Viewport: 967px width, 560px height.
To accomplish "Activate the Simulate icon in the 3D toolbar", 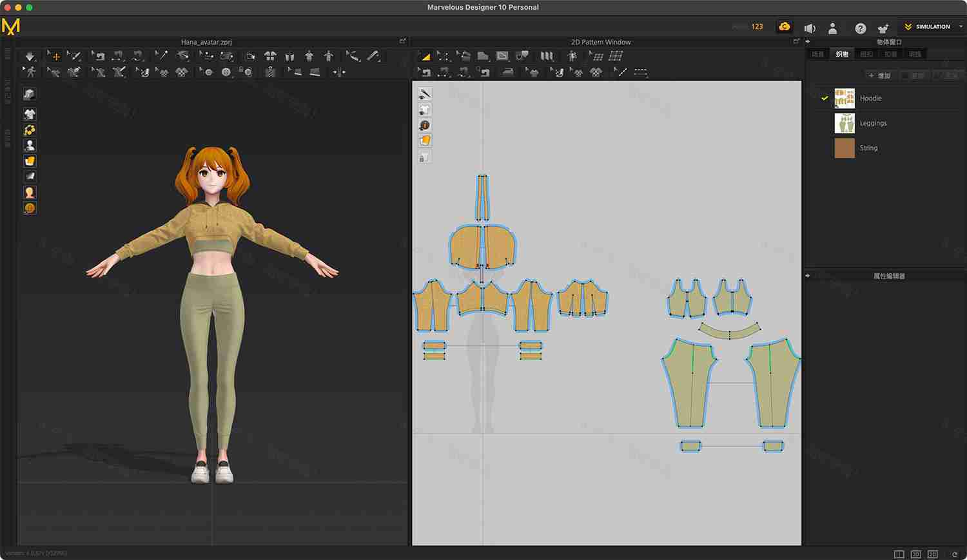I will [x=30, y=56].
